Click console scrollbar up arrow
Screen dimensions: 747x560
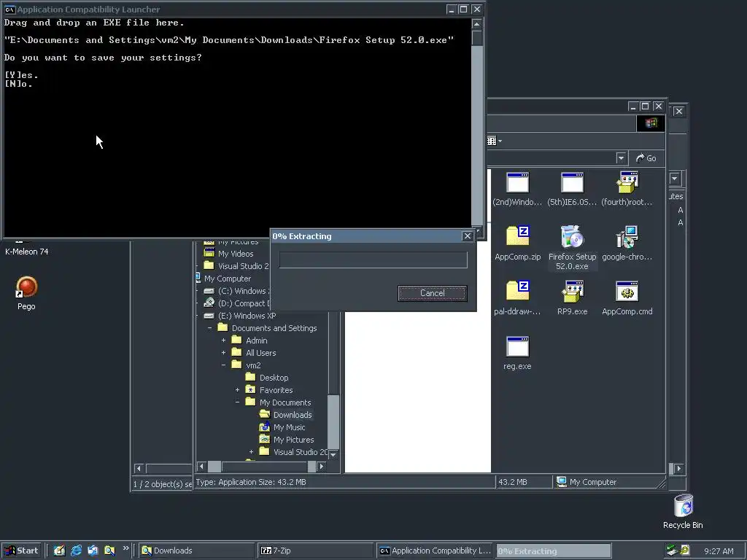point(477,23)
